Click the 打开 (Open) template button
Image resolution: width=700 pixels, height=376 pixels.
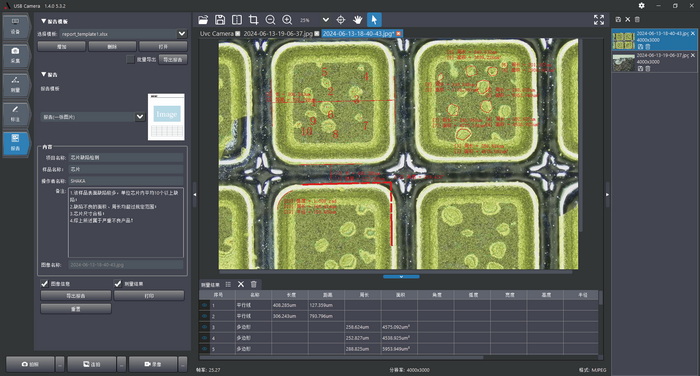(x=163, y=46)
